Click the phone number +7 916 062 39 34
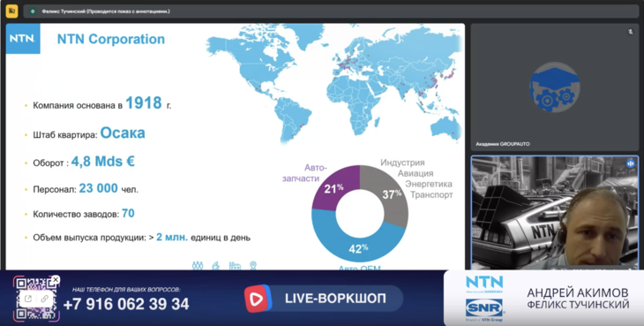644x326 pixels. pos(126,304)
